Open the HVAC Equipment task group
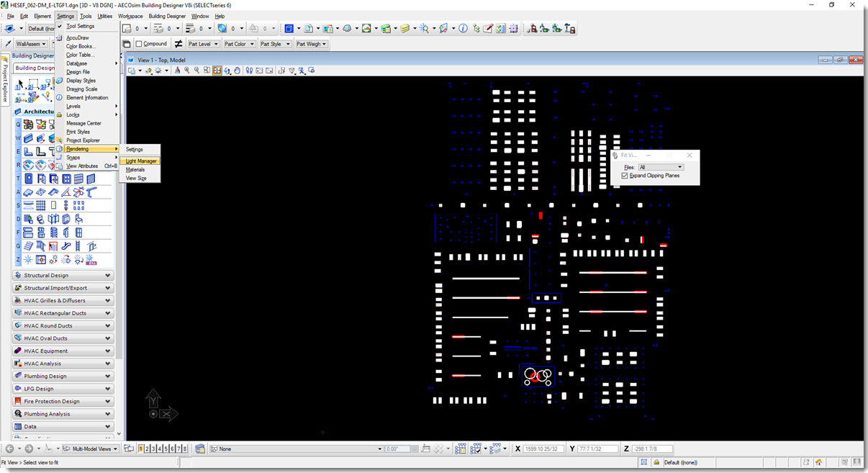The width and height of the screenshot is (868, 473). click(63, 351)
